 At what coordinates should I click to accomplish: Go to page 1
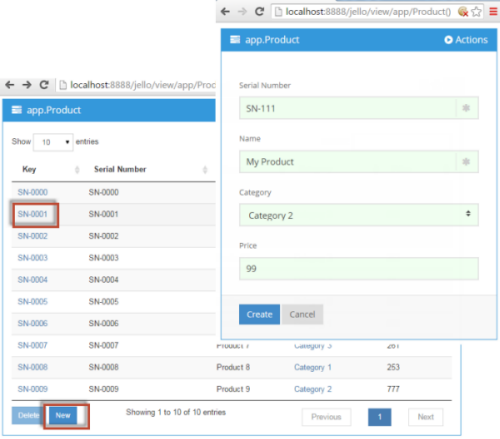click(x=380, y=417)
